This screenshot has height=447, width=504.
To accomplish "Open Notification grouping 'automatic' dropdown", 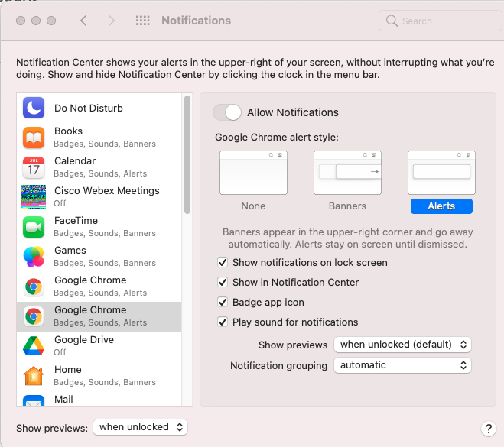I will pyautogui.click(x=402, y=365).
